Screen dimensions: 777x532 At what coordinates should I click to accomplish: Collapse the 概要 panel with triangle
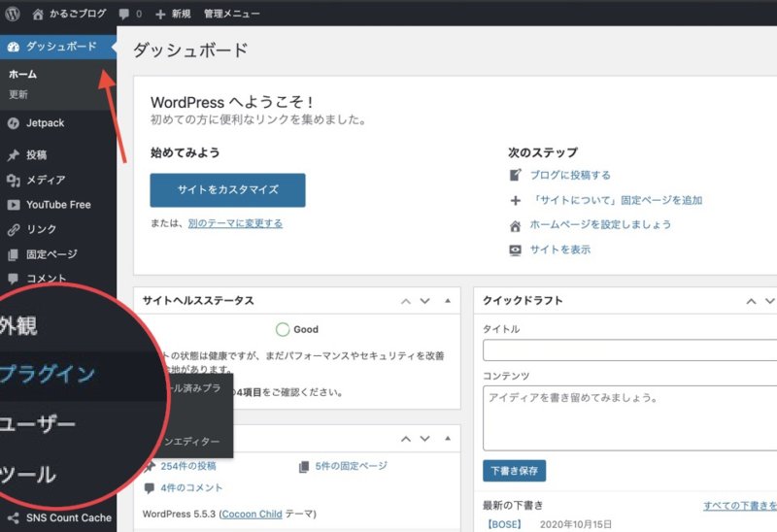(448, 439)
